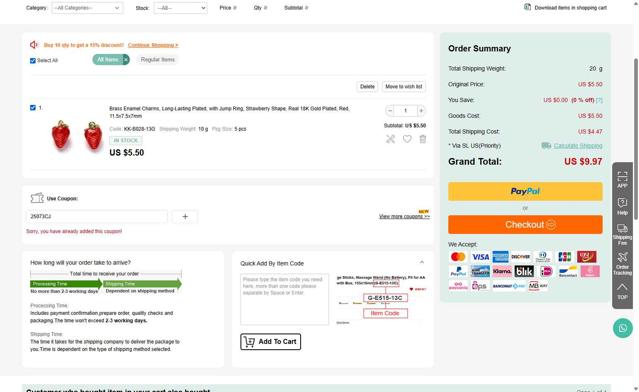Click the green Processing Time arrow
Viewport: 639px width, 392px height.
pos(66,284)
